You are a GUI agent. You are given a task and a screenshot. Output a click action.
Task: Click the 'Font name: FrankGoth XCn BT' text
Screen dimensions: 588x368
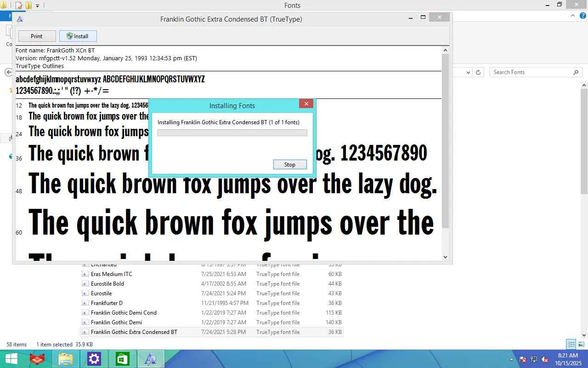click(x=55, y=51)
